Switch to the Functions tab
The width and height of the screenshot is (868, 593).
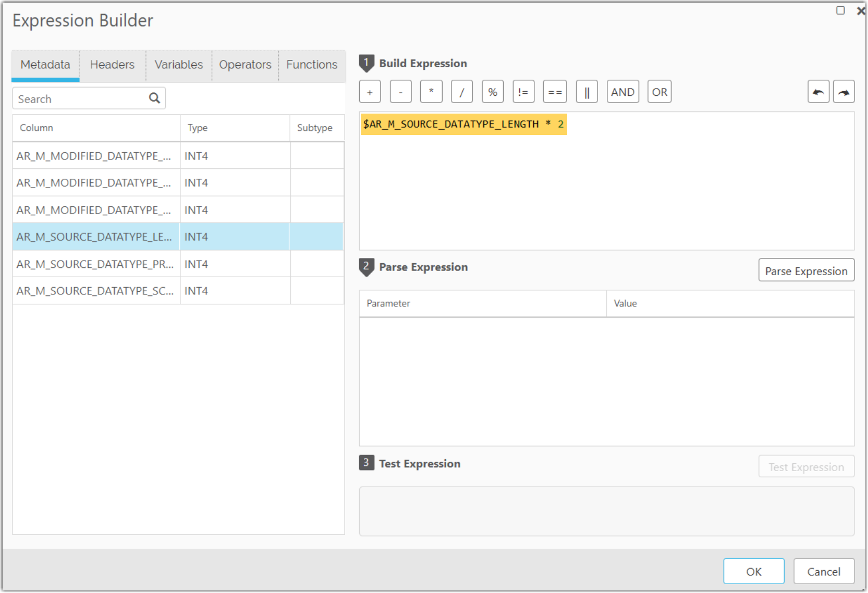(x=311, y=65)
